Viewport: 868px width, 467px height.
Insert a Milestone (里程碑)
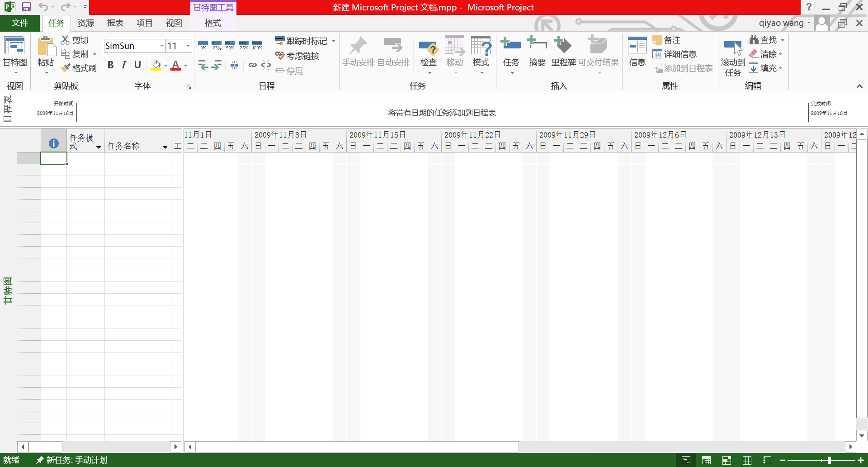pyautogui.click(x=563, y=52)
